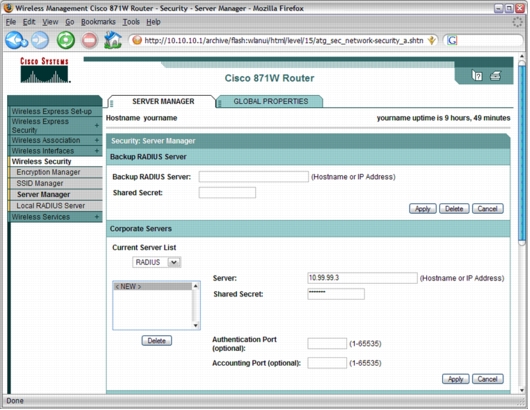The height and width of the screenshot is (410, 530).
Task: Delete the Backup RADIUS Server entry
Action: click(454, 209)
